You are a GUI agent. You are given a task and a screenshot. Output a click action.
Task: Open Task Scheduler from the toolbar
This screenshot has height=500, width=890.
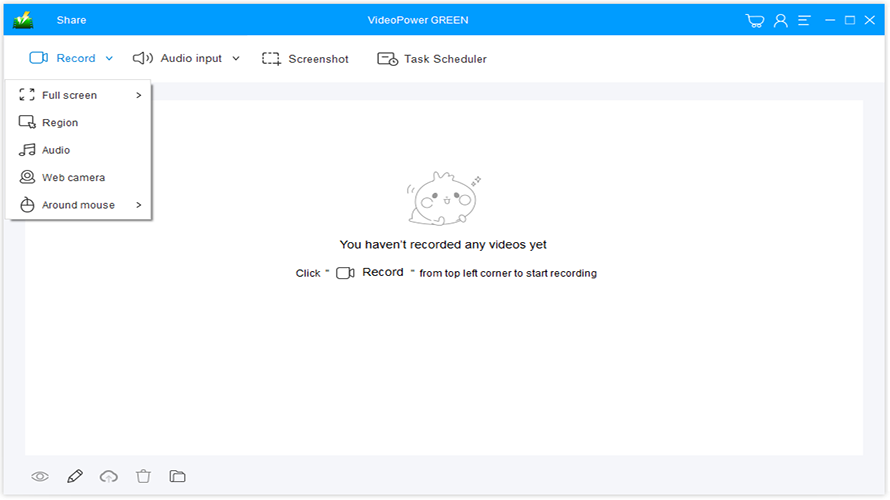[x=446, y=59]
